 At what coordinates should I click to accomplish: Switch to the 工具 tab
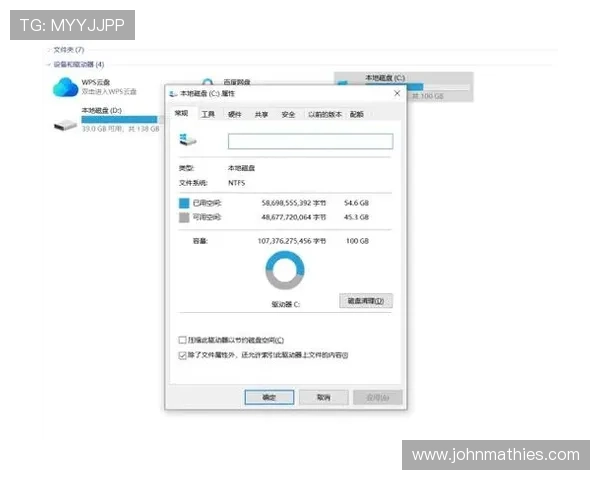[x=208, y=114]
